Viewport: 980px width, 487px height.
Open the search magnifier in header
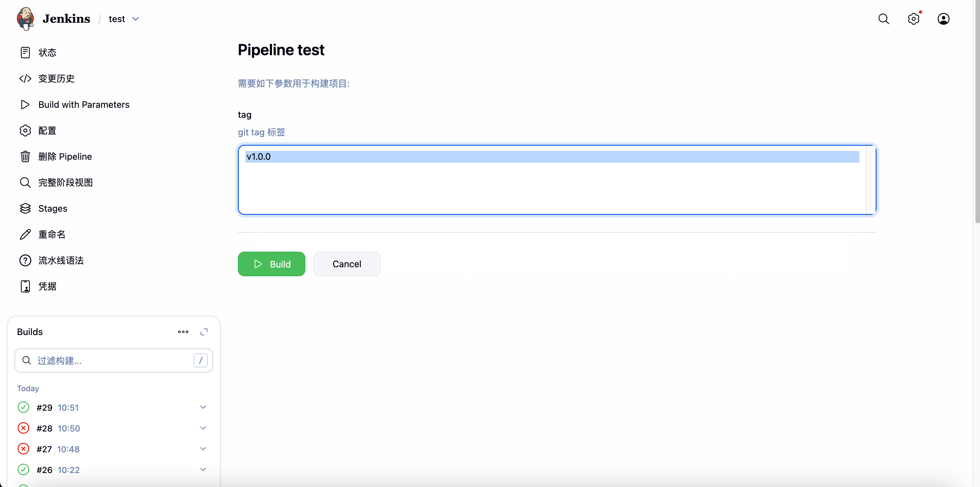click(x=883, y=19)
